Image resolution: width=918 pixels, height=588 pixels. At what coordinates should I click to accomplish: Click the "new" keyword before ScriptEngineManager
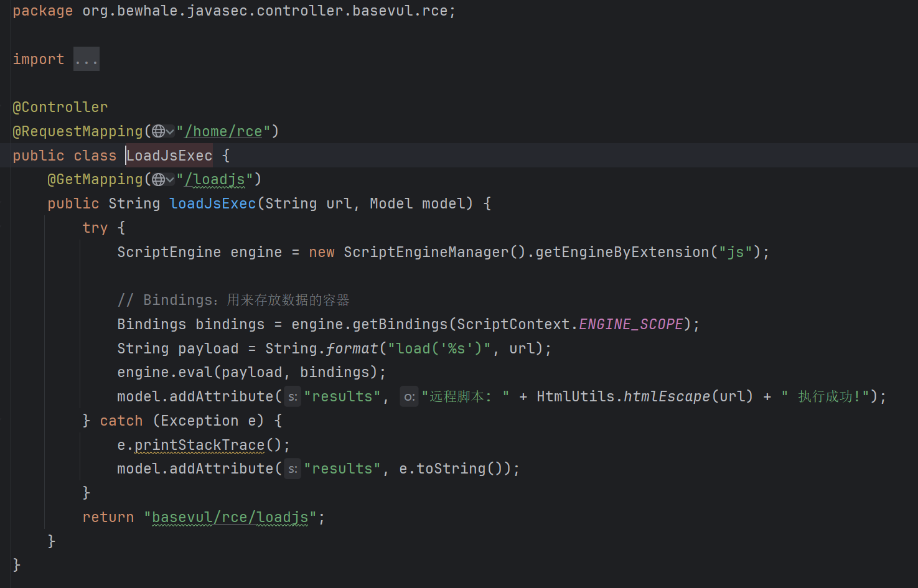(322, 252)
